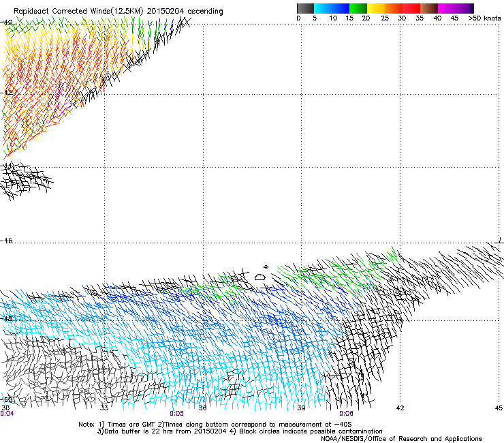The image size is (504, 443).
Task: Click the '>50 knots' legend label
Action: pos(484,18)
